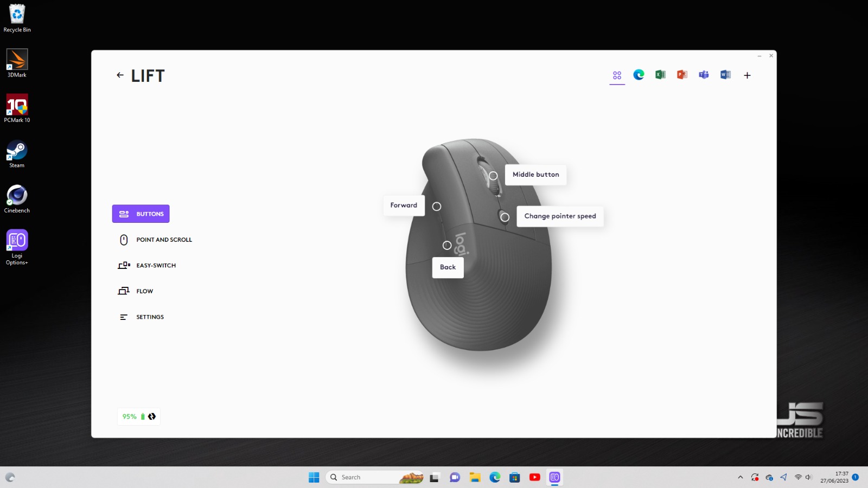This screenshot has width=868, height=488.
Task: Open the Windows Start menu
Action: (x=314, y=477)
